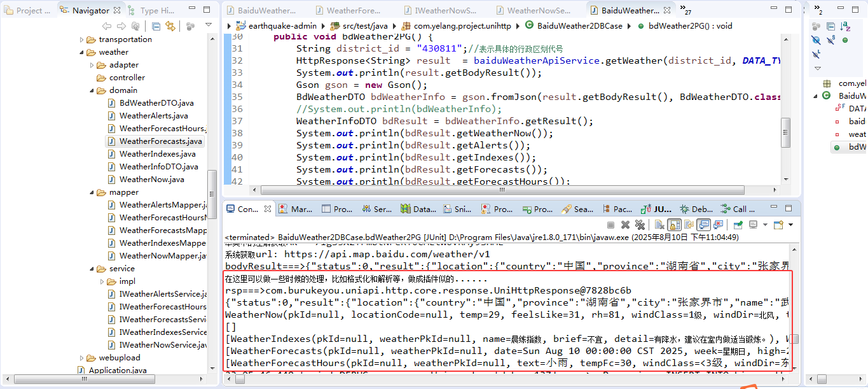Open the Navigator view menu dropdown
The width and height of the screenshot is (868, 389).
pyautogui.click(x=209, y=25)
